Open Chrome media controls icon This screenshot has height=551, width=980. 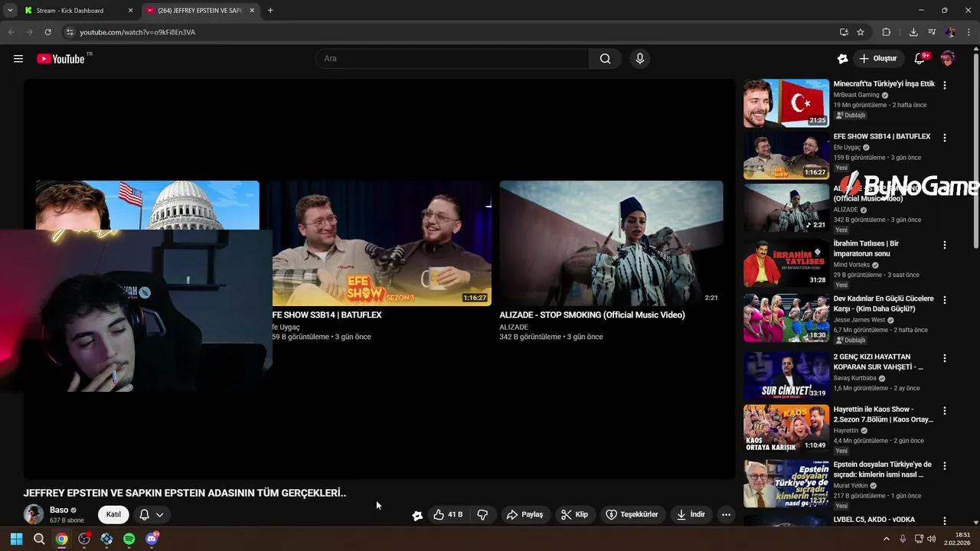[932, 32]
